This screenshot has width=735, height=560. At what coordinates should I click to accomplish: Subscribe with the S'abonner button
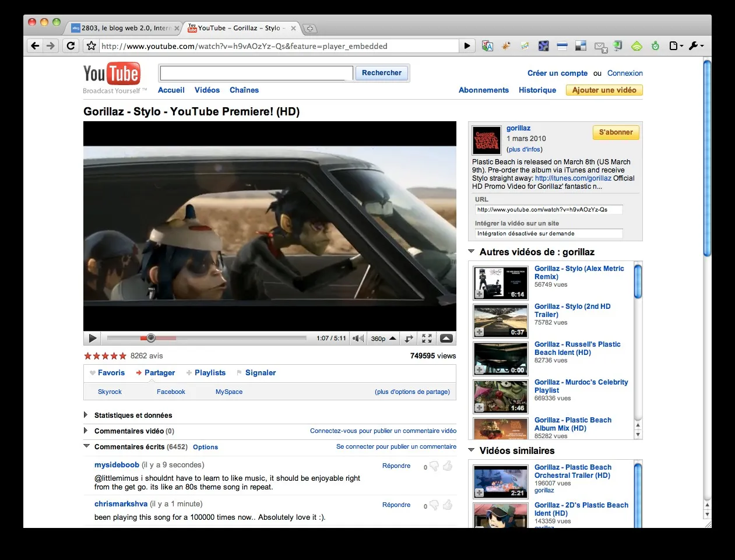[616, 132]
